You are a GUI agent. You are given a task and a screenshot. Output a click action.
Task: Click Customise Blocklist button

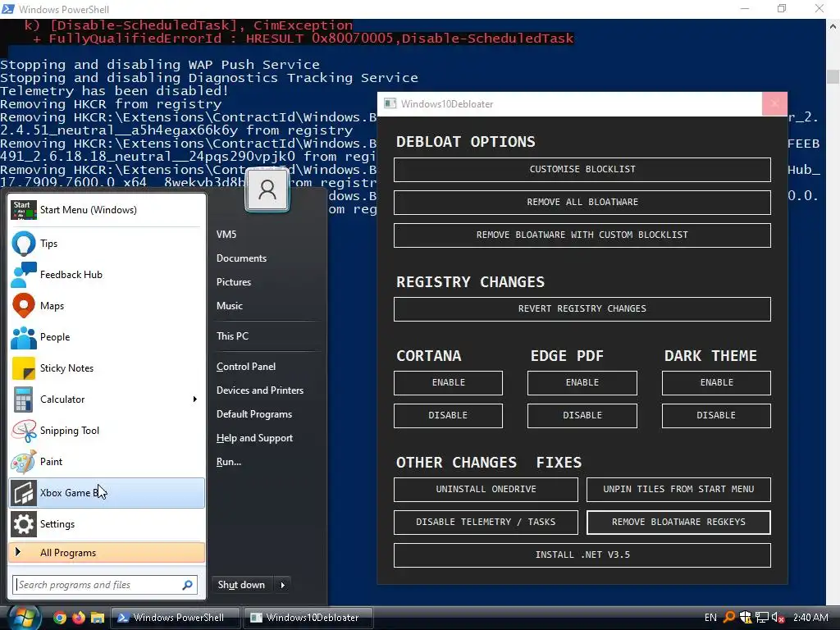click(582, 169)
